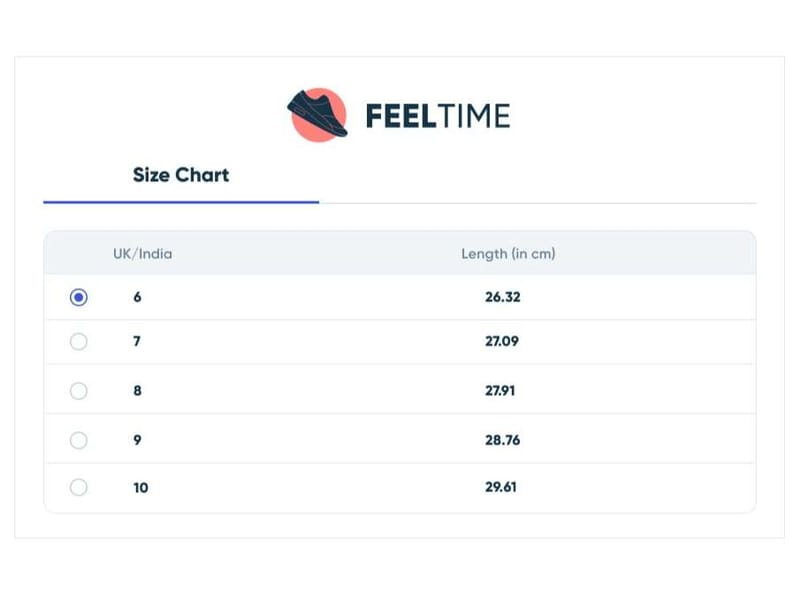
Task: Click the FEELTIME brand name text
Action: point(437,116)
